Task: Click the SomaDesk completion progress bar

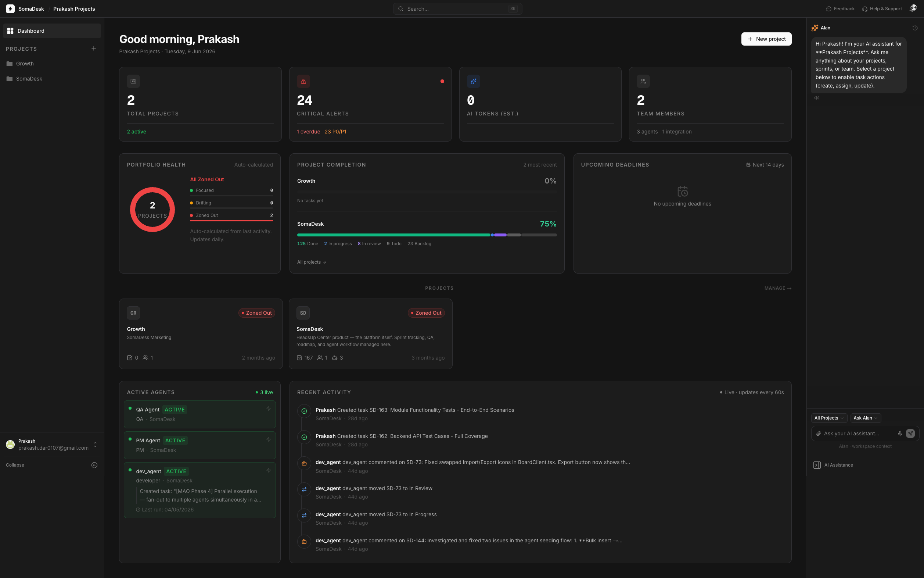Action: tap(427, 235)
